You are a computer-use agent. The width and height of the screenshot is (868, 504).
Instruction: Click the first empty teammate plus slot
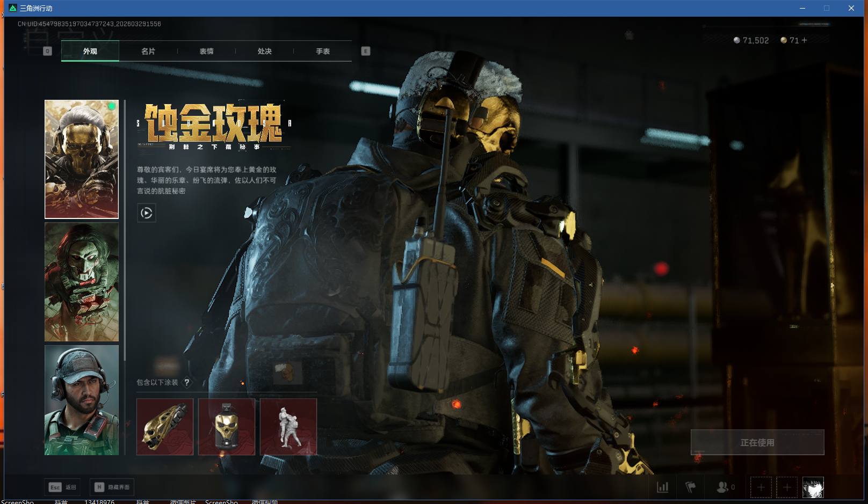(x=761, y=487)
